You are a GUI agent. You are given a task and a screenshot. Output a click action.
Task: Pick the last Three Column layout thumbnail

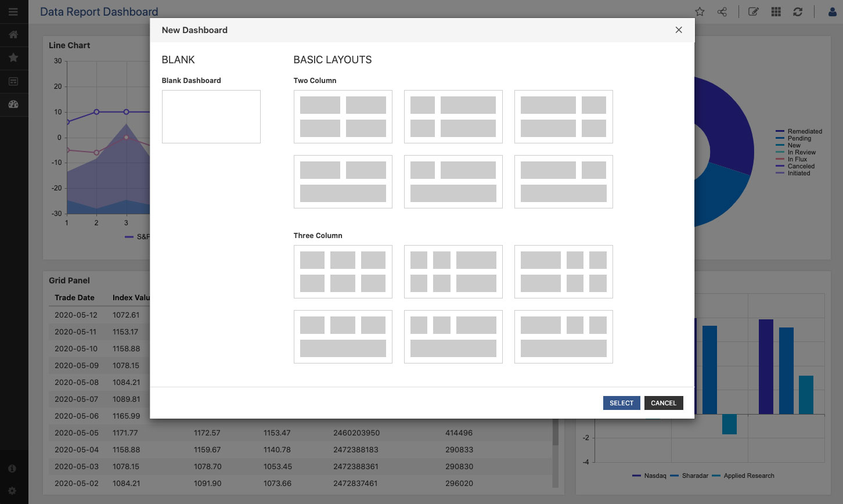tap(563, 337)
